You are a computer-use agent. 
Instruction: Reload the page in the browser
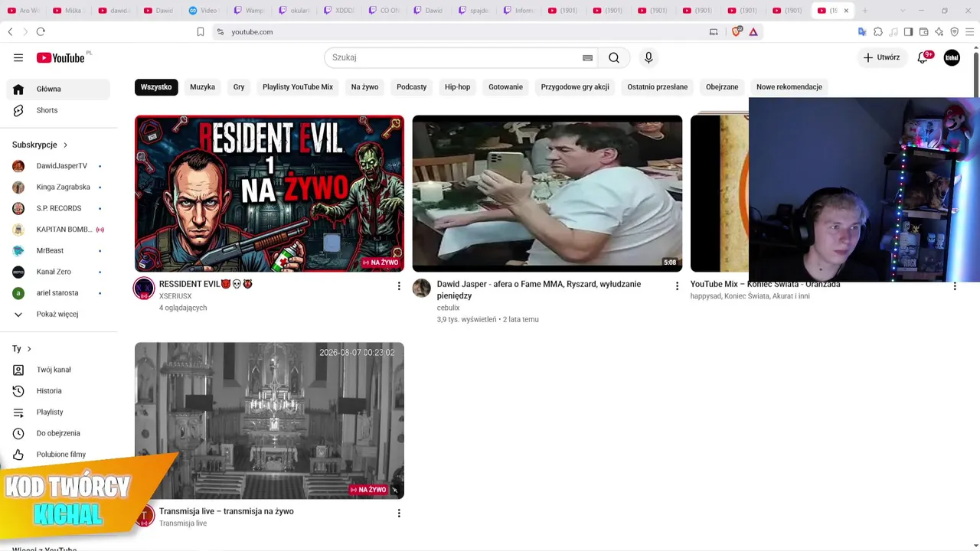pyautogui.click(x=41, y=31)
